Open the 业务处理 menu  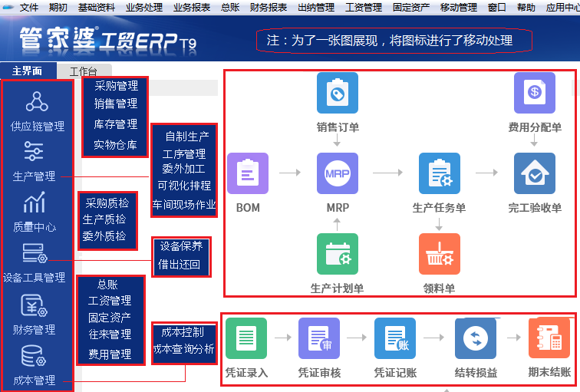144,8
